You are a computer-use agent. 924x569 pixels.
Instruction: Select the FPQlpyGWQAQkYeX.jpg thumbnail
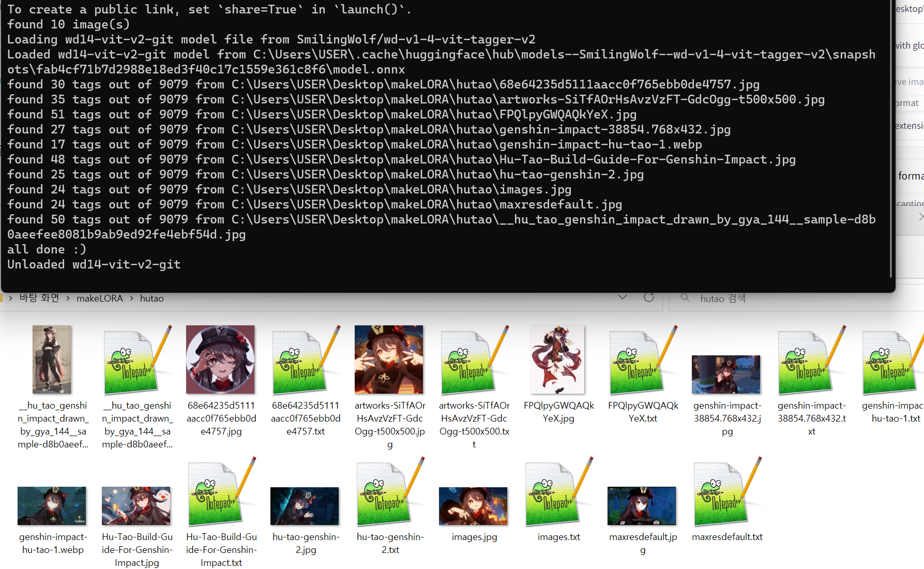(x=558, y=360)
